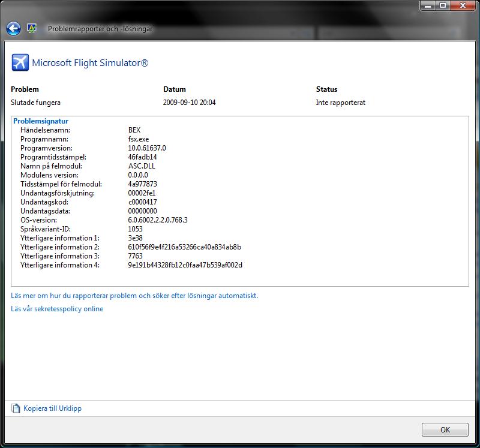Click the clipboard copy icon

click(16, 408)
